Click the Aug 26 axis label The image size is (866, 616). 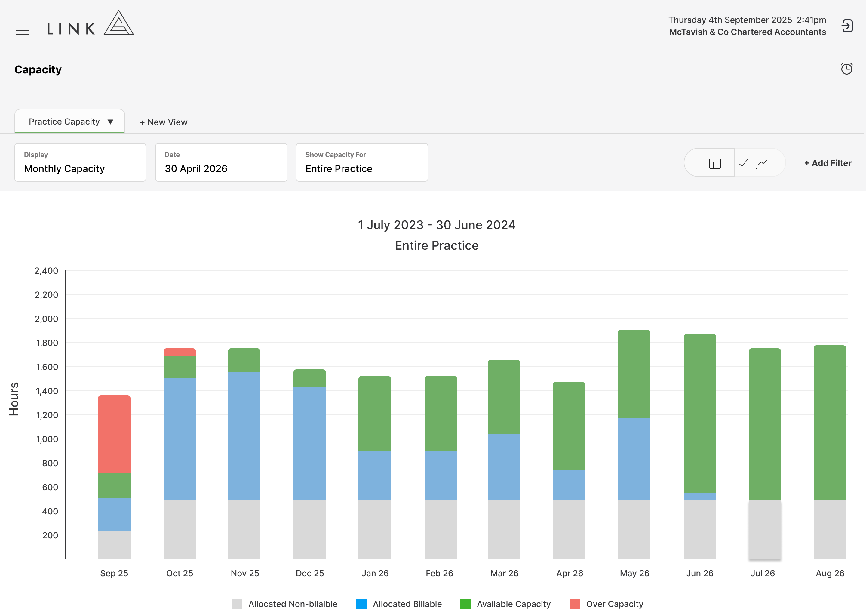point(830,573)
